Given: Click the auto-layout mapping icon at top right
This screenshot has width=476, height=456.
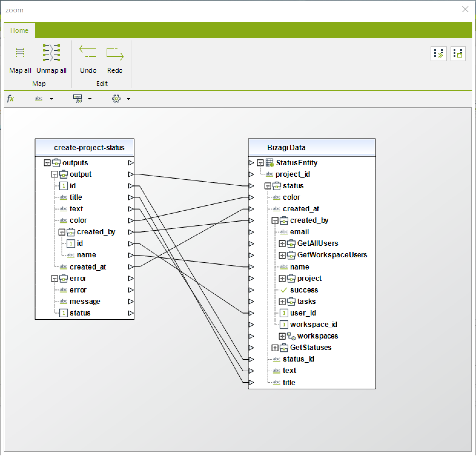Looking at the screenshot, I should point(438,54).
